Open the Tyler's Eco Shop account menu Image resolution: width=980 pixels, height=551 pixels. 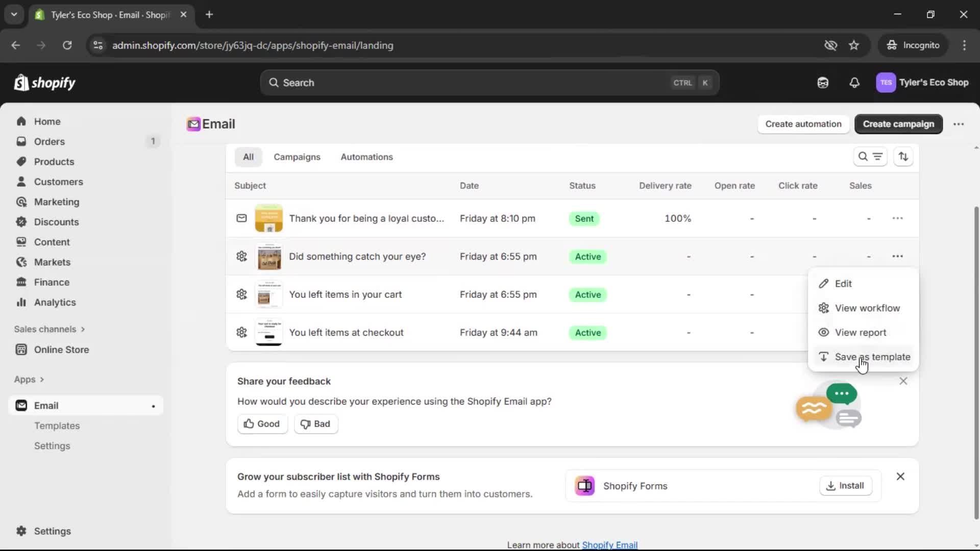922,83
